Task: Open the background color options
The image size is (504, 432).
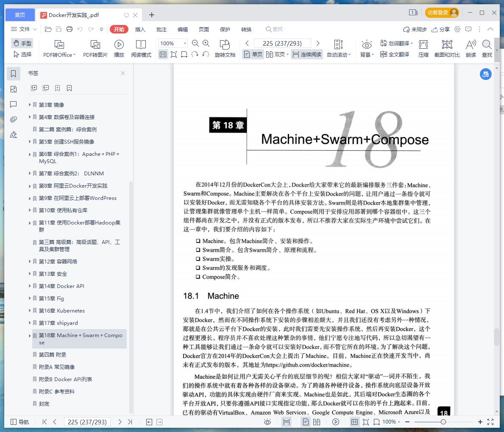Action: [x=367, y=49]
